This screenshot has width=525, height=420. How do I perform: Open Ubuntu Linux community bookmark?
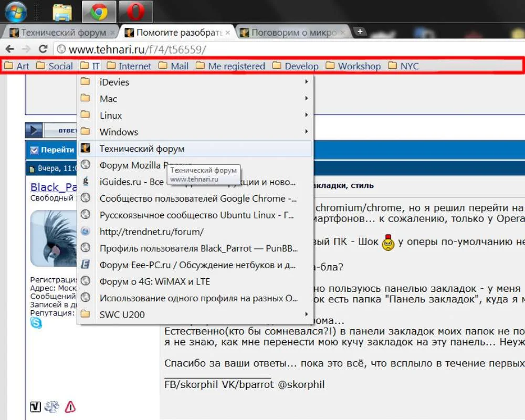tap(195, 215)
